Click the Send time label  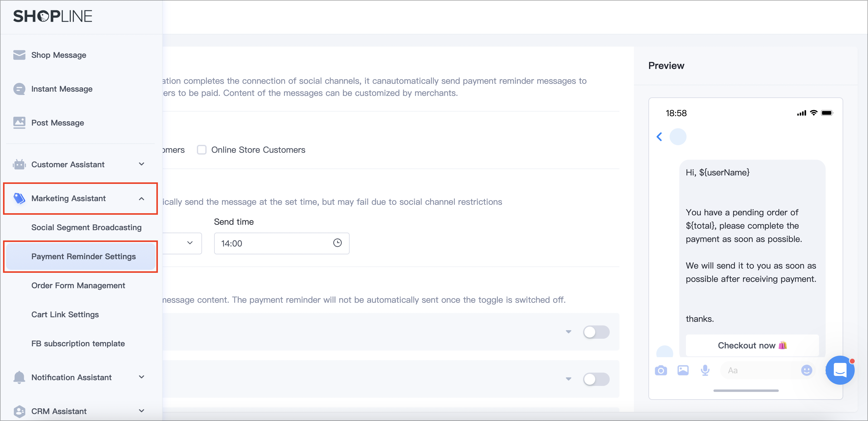coord(234,222)
